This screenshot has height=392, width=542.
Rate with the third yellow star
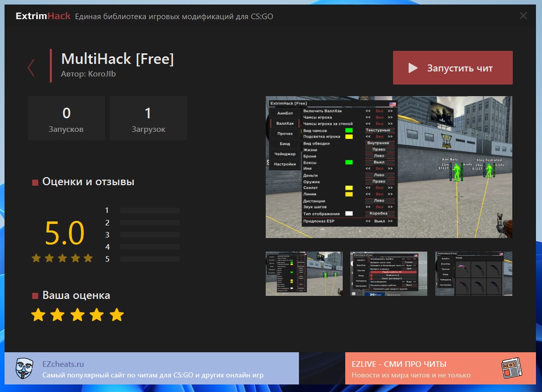click(x=77, y=315)
